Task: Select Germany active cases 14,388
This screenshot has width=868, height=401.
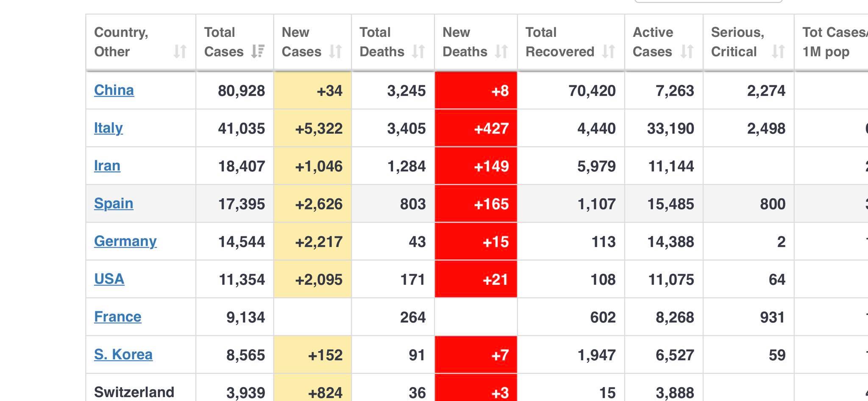Action: coord(670,242)
